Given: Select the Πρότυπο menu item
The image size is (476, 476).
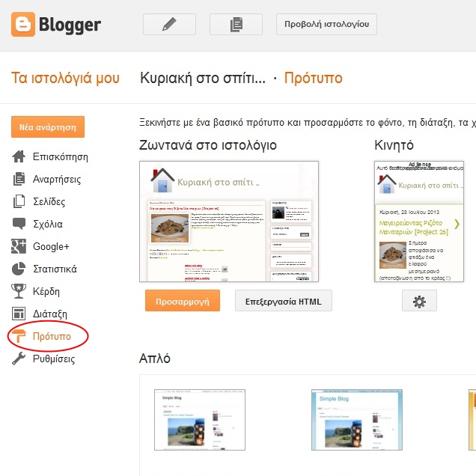Looking at the screenshot, I should point(52,336).
